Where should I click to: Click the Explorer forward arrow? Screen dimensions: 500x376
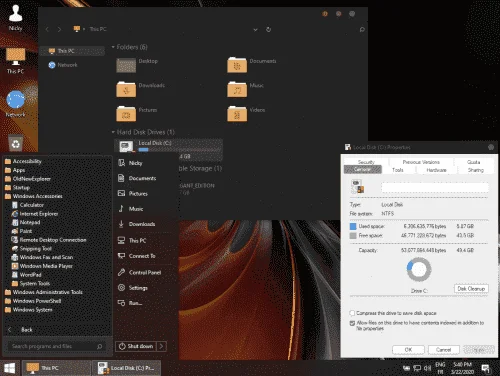(x=59, y=29)
